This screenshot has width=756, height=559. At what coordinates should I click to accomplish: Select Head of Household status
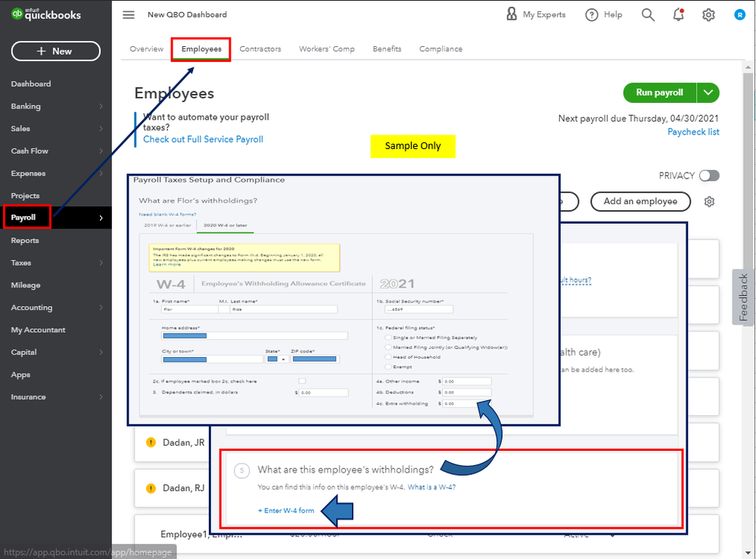coord(388,357)
